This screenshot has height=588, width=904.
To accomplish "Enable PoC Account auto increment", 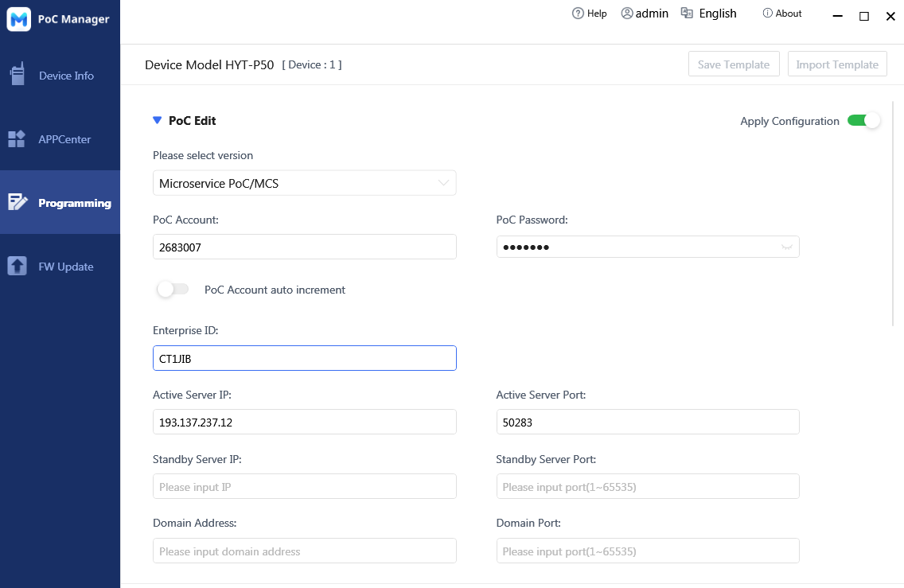I will (x=173, y=290).
